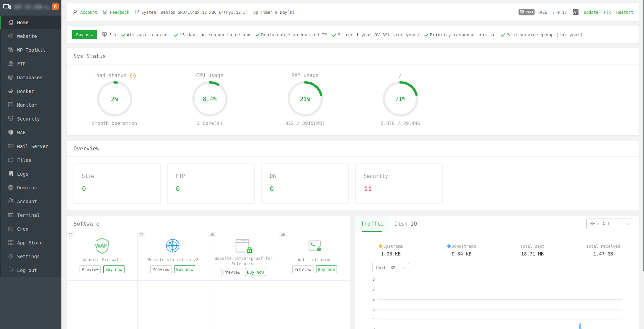Open the notification badge in sidebar header
644x329 pixels.
click(55, 7)
